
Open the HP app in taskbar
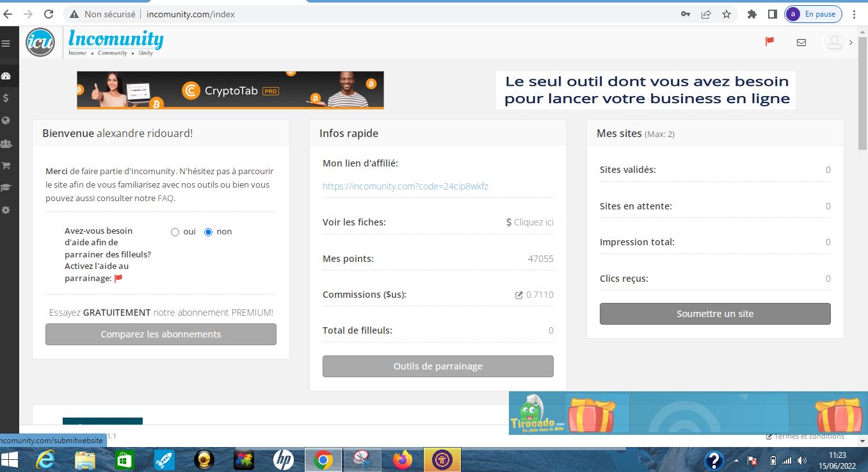284,459
